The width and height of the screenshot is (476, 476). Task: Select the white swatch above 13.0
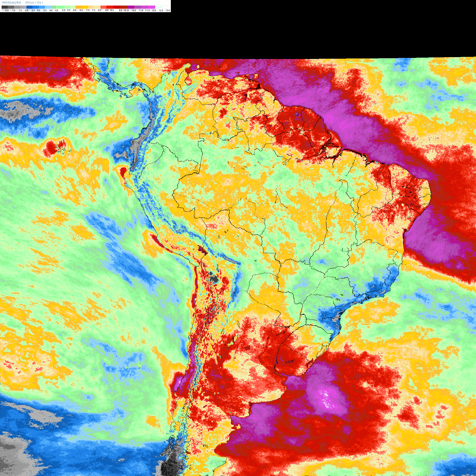click(166, 7)
